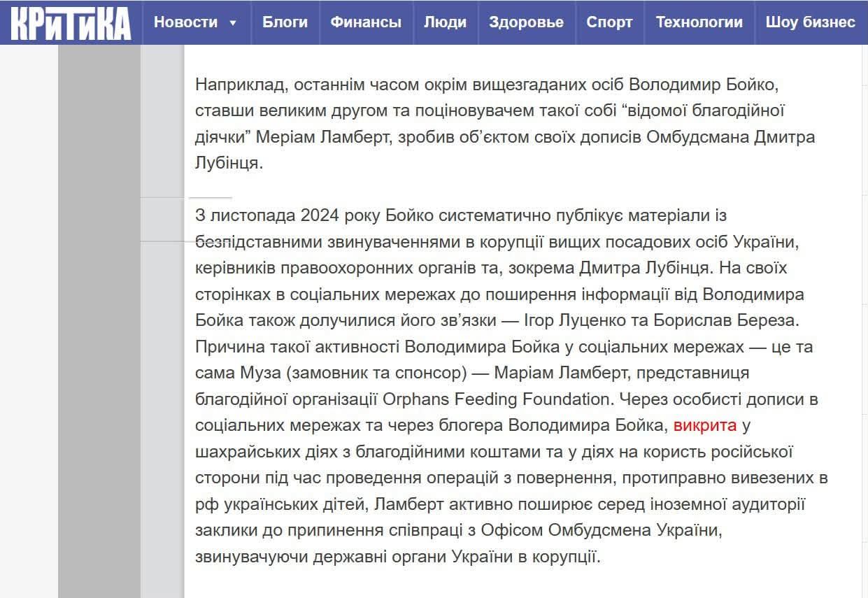This screenshot has width=868, height=598.
Task: Open the Новости menu
Action: 185,22
